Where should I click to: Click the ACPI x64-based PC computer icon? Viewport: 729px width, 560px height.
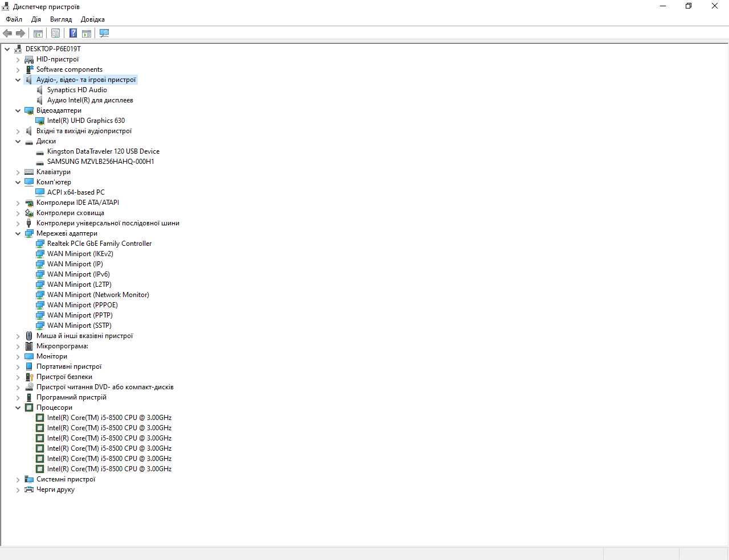click(x=40, y=192)
